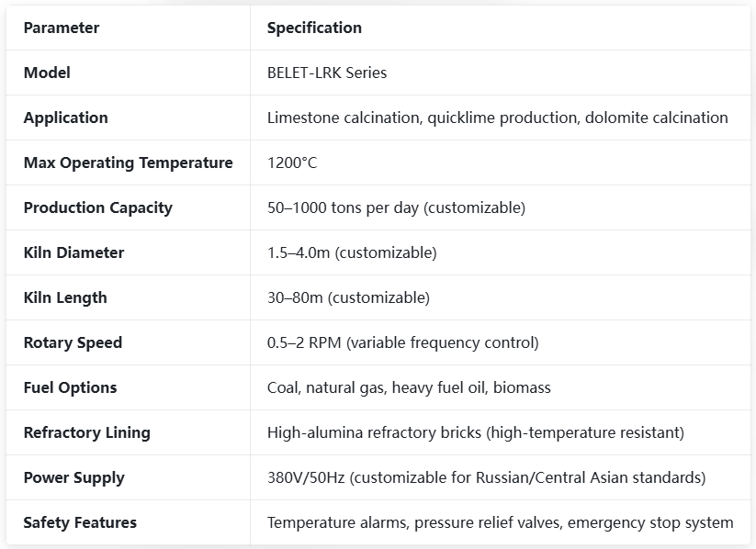Select the Production Capacity label
Screen dimensions: 756x549
[x=98, y=207]
